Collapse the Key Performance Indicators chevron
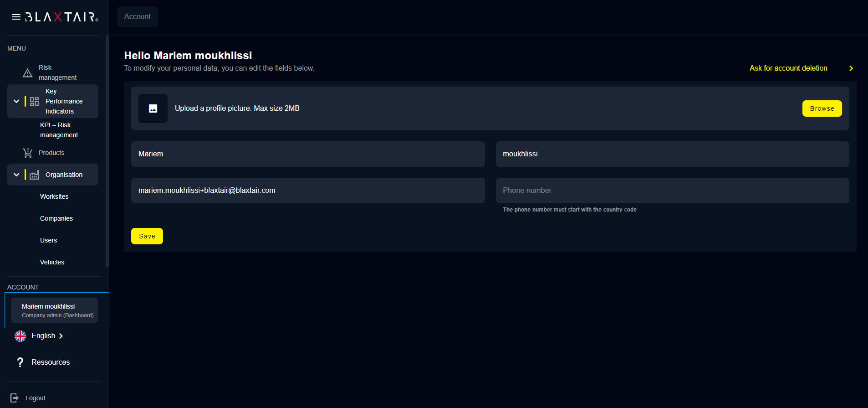 click(x=16, y=101)
